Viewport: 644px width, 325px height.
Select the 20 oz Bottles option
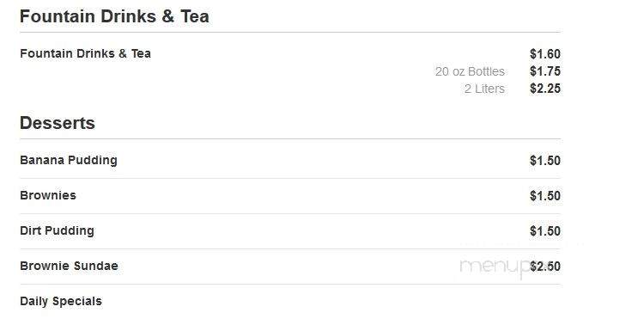pos(470,71)
